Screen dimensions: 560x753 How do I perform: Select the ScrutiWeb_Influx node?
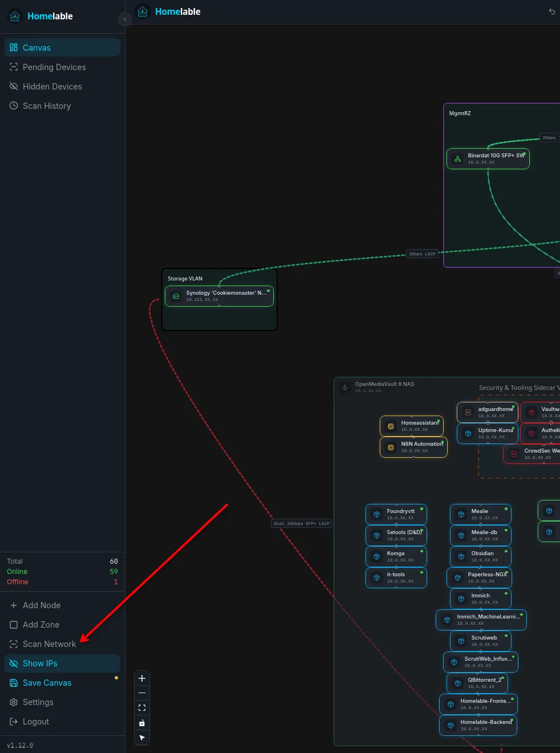[x=481, y=662]
